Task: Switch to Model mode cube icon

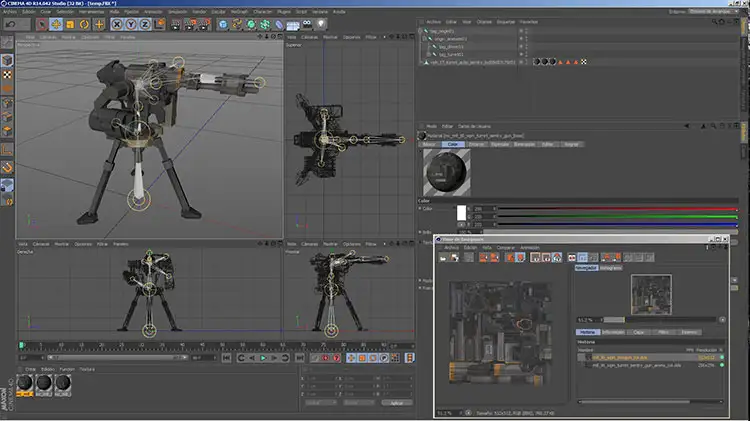Action: pyautogui.click(x=7, y=60)
